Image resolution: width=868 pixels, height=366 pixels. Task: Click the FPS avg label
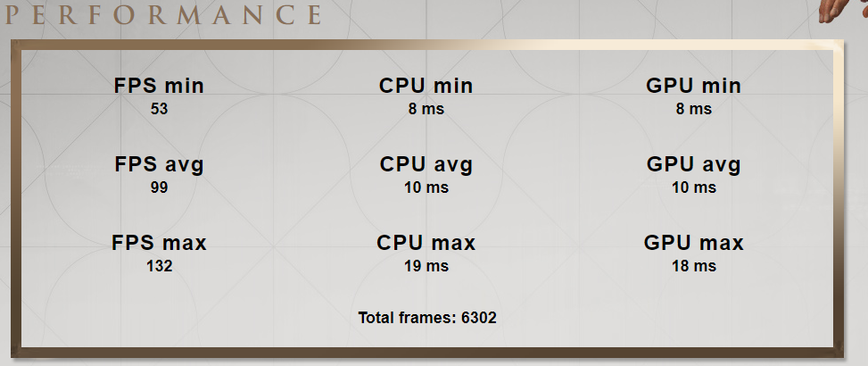tap(159, 165)
